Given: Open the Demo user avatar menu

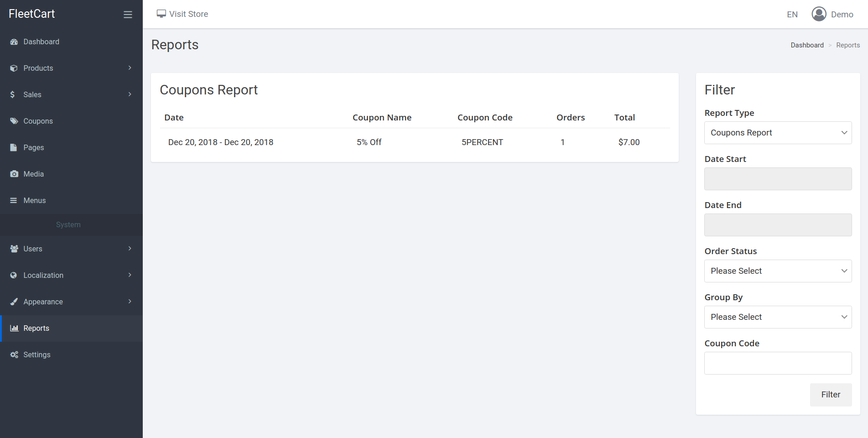Looking at the screenshot, I should coord(819,14).
